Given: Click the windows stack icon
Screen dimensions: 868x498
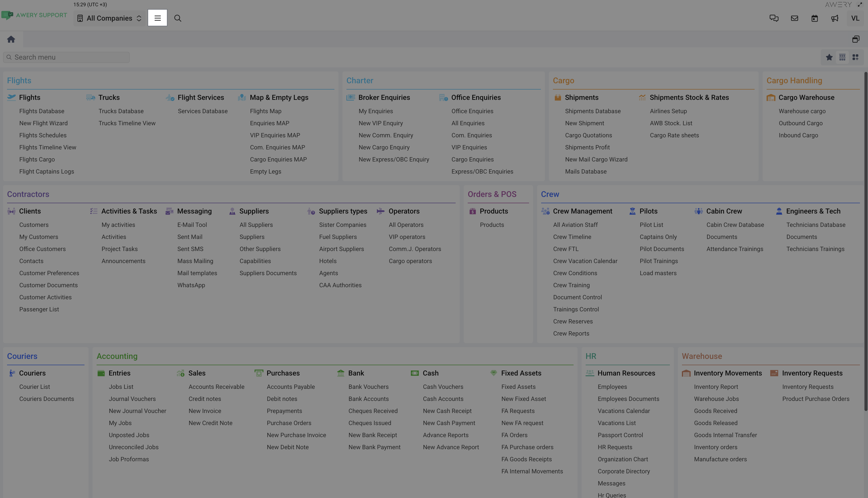Looking at the screenshot, I should [x=855, y=39].
